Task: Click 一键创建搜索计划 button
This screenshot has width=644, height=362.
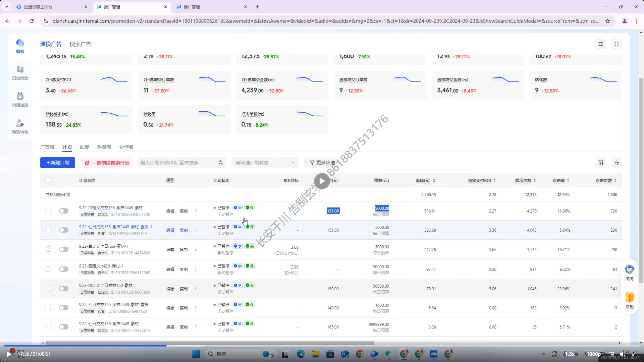Action: pos(107,163)
